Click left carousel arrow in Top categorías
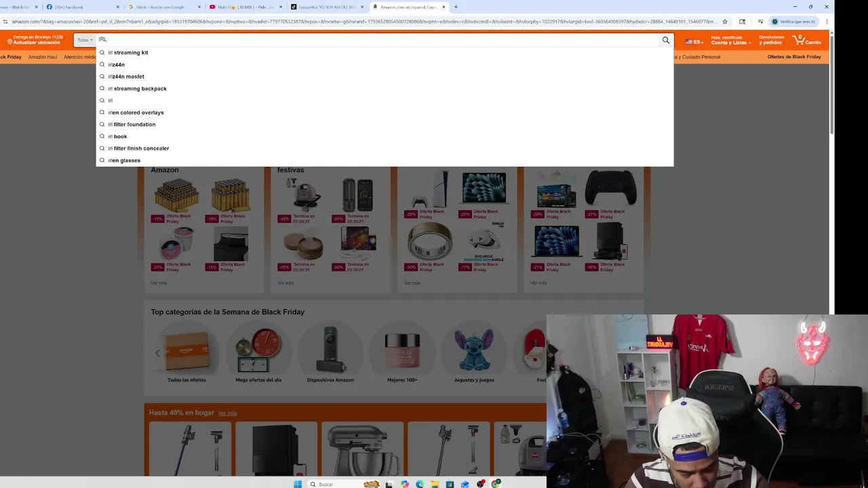 tap(157, 353)
